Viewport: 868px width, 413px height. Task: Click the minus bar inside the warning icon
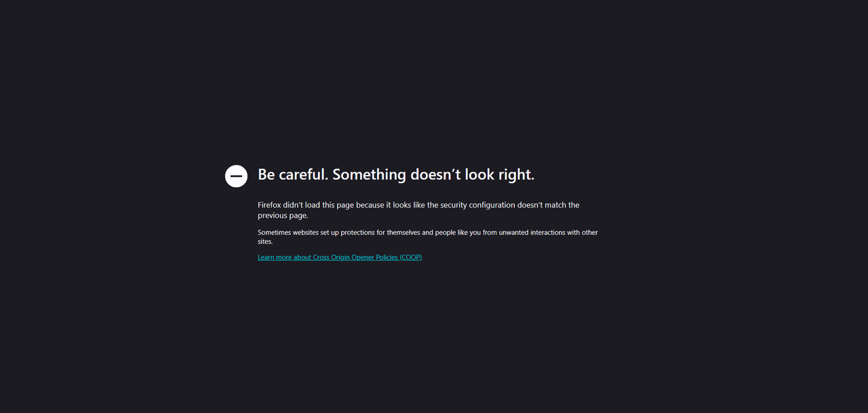pos(236,176)
